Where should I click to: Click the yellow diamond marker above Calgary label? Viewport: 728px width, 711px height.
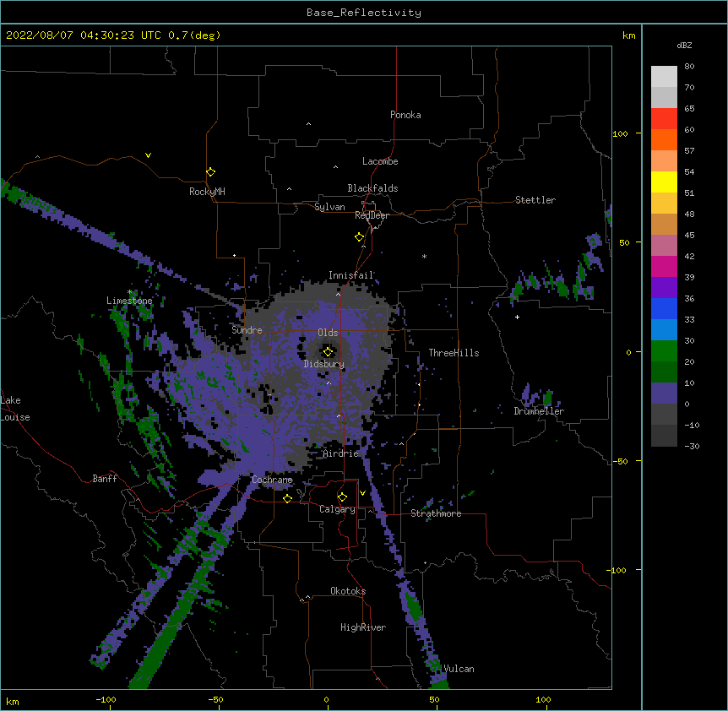click(342, 497)
